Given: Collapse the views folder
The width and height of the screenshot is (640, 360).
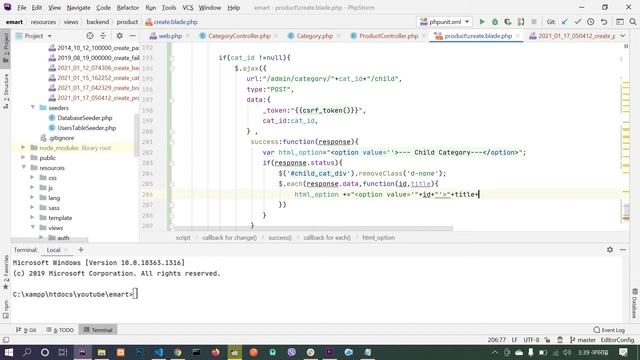Looking at the screenshot, I should (x=33, y=227).
